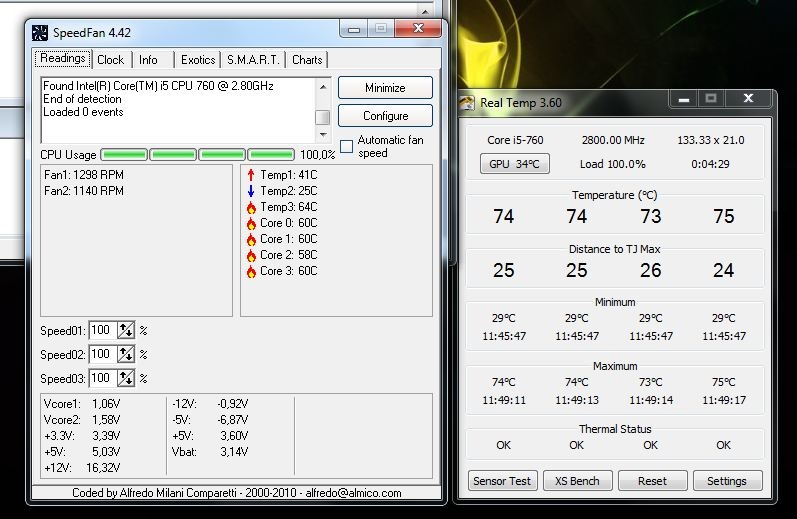Click the background window's scroll up arrow
Screen dimensions: 797x519
click(425, 11)
